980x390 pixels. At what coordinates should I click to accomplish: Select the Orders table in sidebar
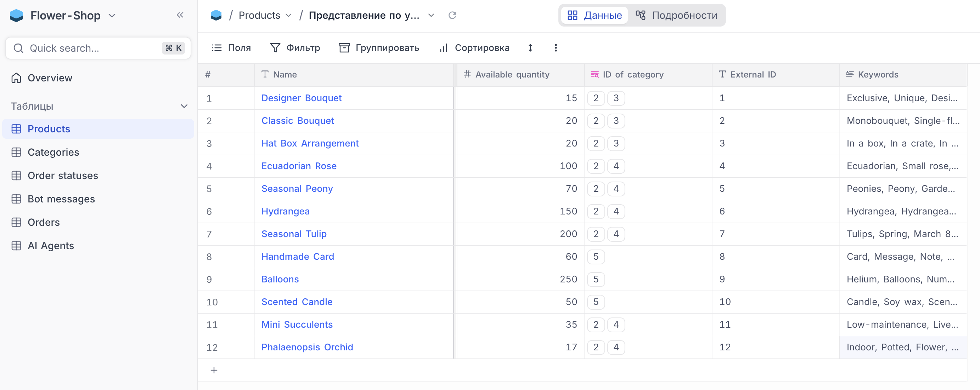coord(43,222)
